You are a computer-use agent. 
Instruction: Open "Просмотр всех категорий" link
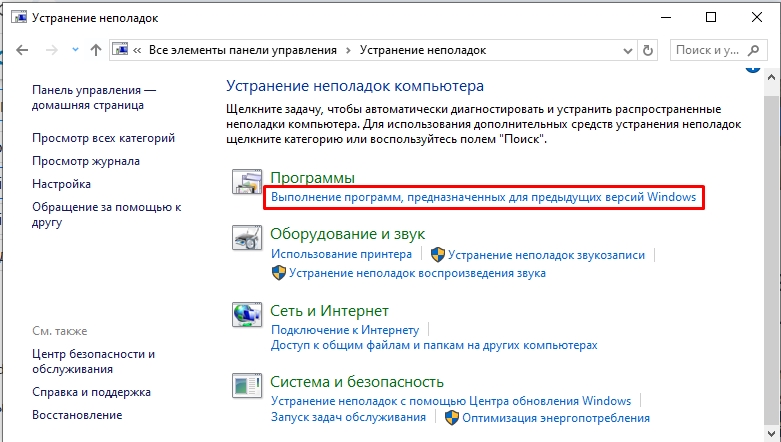pos(104,138)
